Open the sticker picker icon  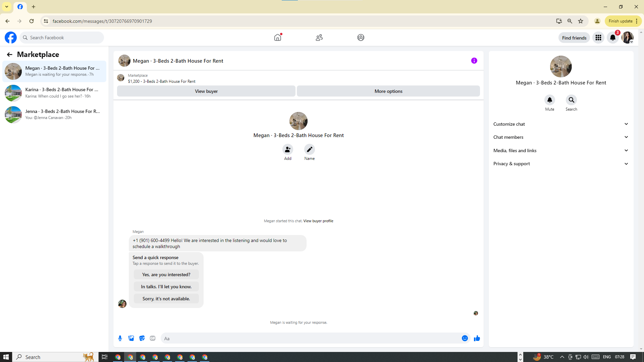pyautogui.click(x=142, y=338)
